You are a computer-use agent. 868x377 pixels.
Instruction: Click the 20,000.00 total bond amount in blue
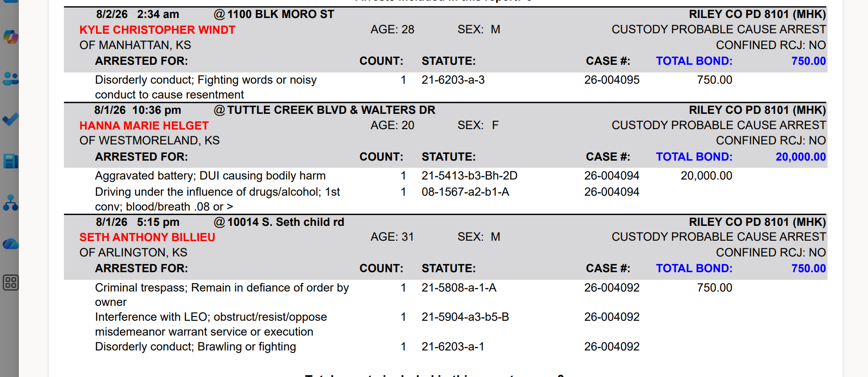point(800,157)
